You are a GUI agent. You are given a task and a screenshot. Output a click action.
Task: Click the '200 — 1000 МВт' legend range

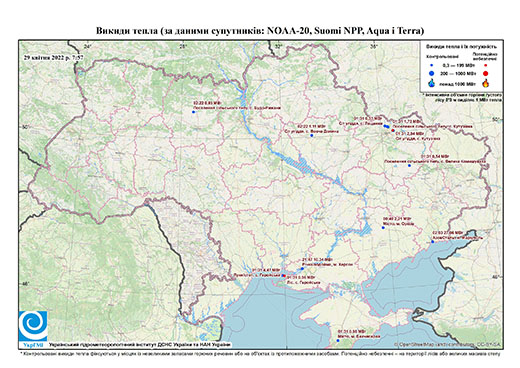pos(458,73)
